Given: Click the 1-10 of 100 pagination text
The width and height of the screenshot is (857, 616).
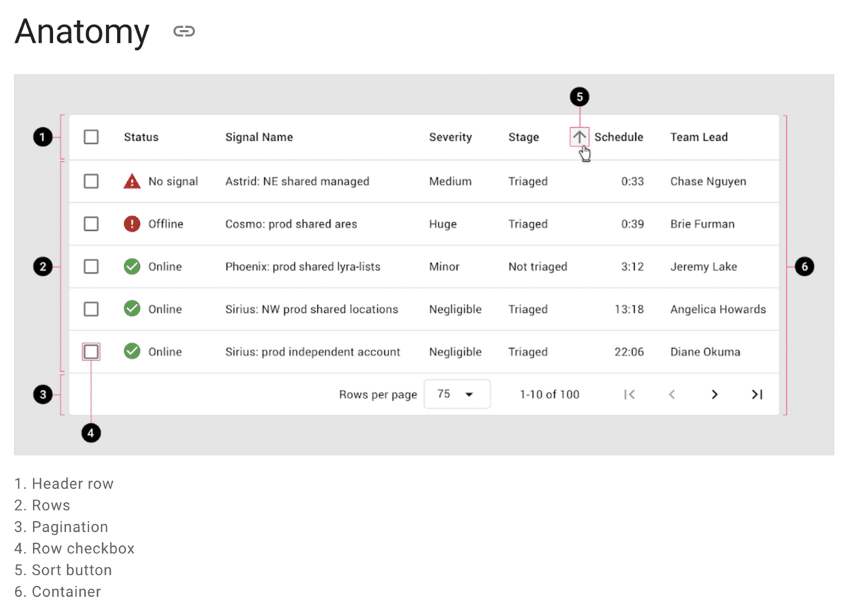Looking at the screenshot, I should pyautogui.click(x=549, y=394).
